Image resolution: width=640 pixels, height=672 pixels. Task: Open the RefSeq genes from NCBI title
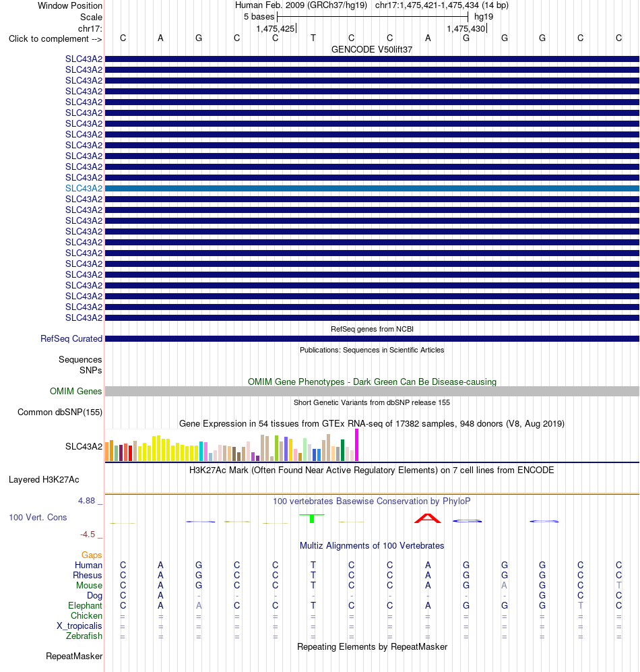pyautogui.click(x=372, y=329)
